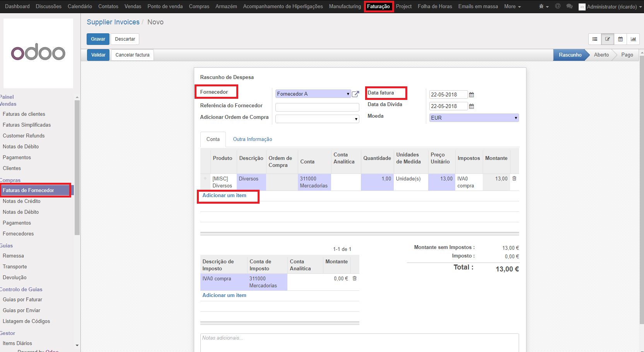Image resolution: width=644 pixels, height=352 pixels.
Task: Click the Gravar button
Action: tap(98, 39)
